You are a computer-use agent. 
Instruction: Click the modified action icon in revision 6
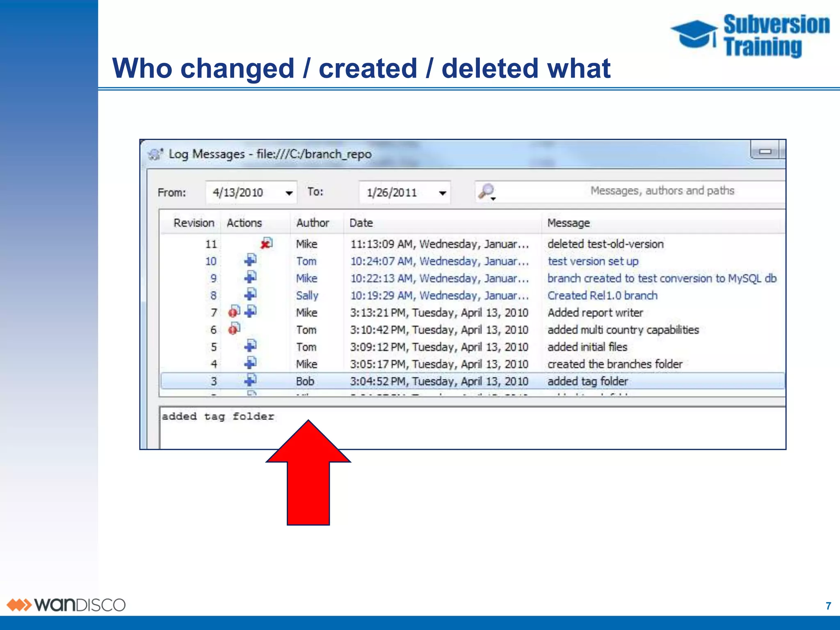234,329
